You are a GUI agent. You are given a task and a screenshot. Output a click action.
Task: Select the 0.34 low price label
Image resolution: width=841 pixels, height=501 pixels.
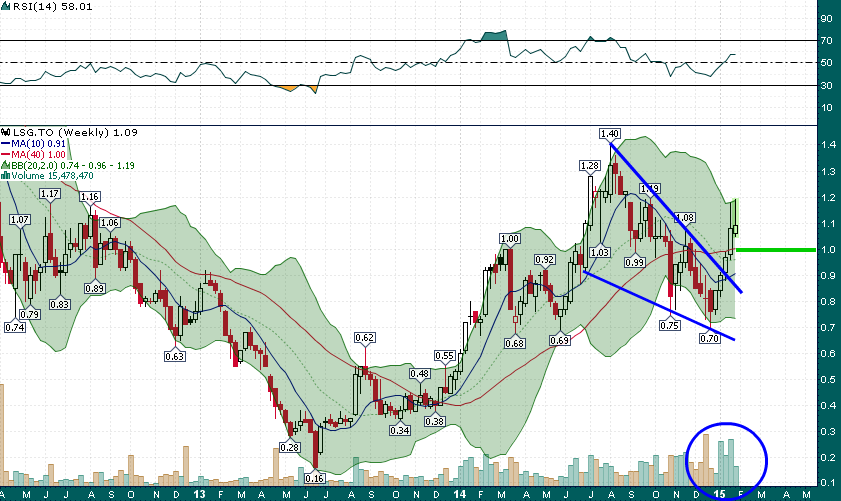(x=400, y=430)
